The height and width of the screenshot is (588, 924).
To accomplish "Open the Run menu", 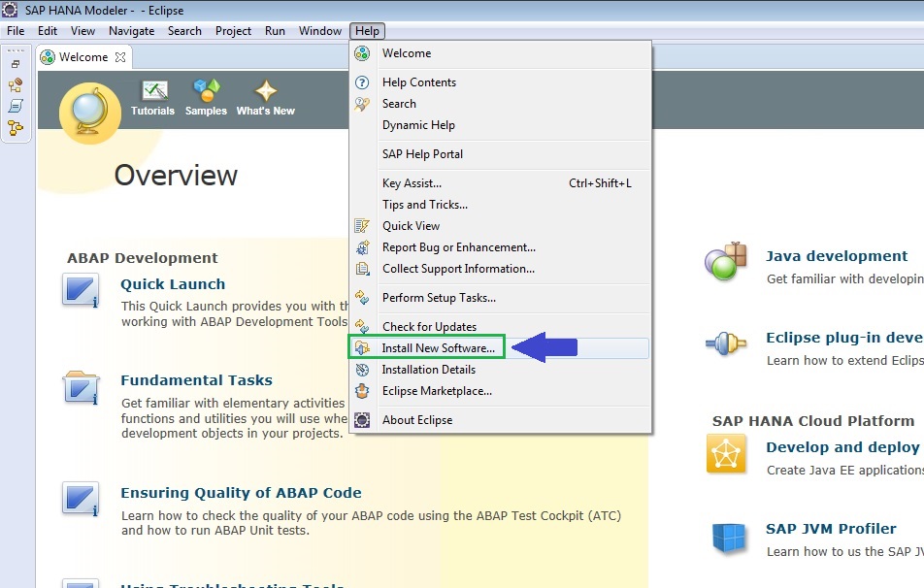I will (x=275, y=31).
